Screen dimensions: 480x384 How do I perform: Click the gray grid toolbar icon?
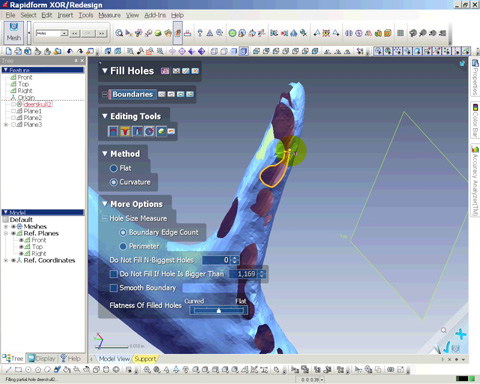coord(401,33)
